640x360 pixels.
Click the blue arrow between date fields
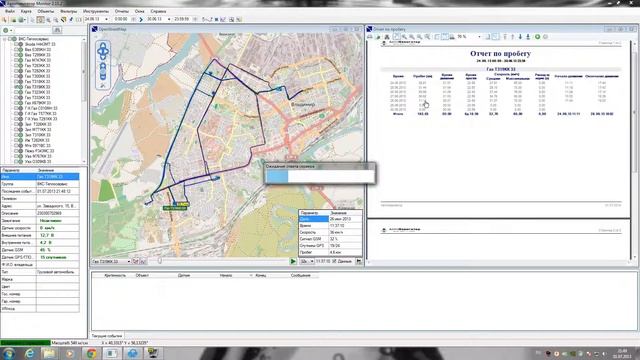(141, 19)
